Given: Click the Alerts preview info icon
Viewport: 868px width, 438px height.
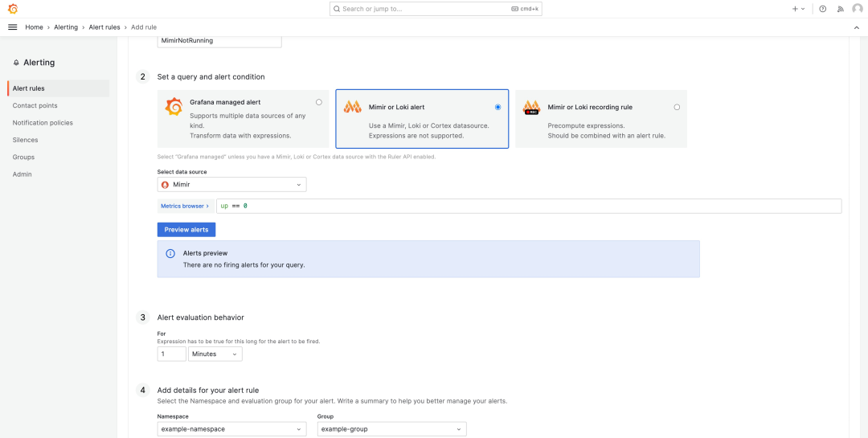Looking at the screenshot, I should (x=170, y=253).
